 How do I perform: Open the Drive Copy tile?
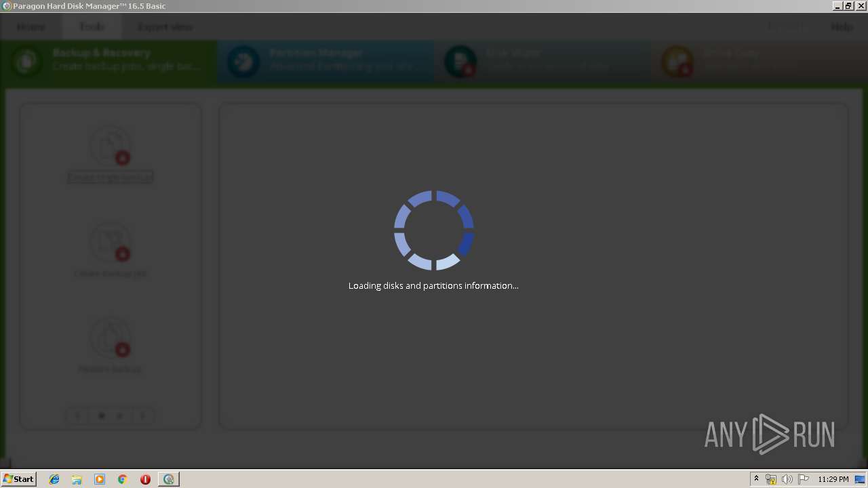[759, 61]
